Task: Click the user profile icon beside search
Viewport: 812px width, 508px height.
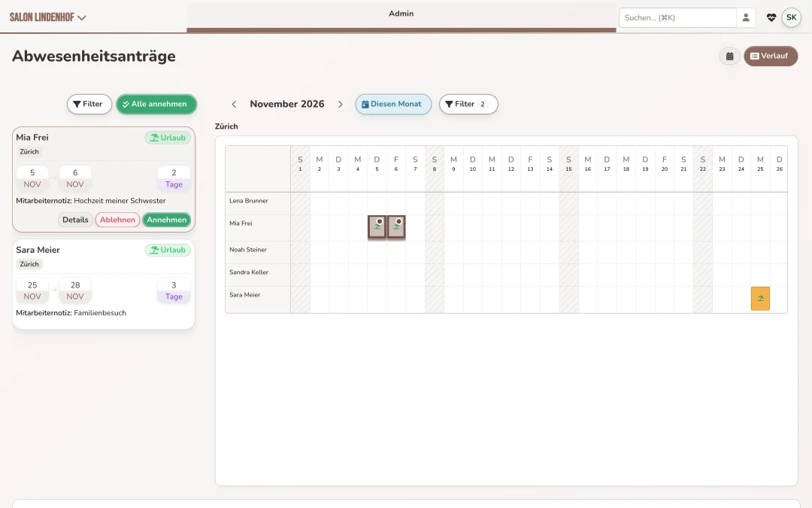Action: [746, 17]
